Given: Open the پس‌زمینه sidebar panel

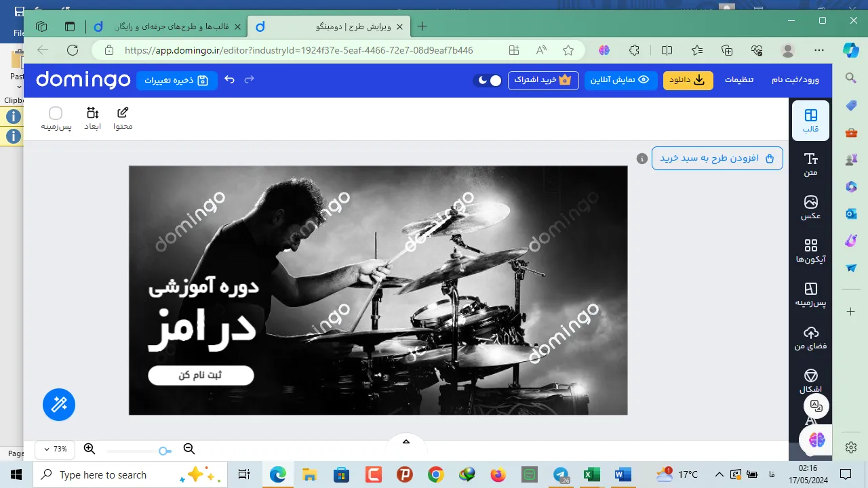Looking at the screenshot, I should pos(810,295).
